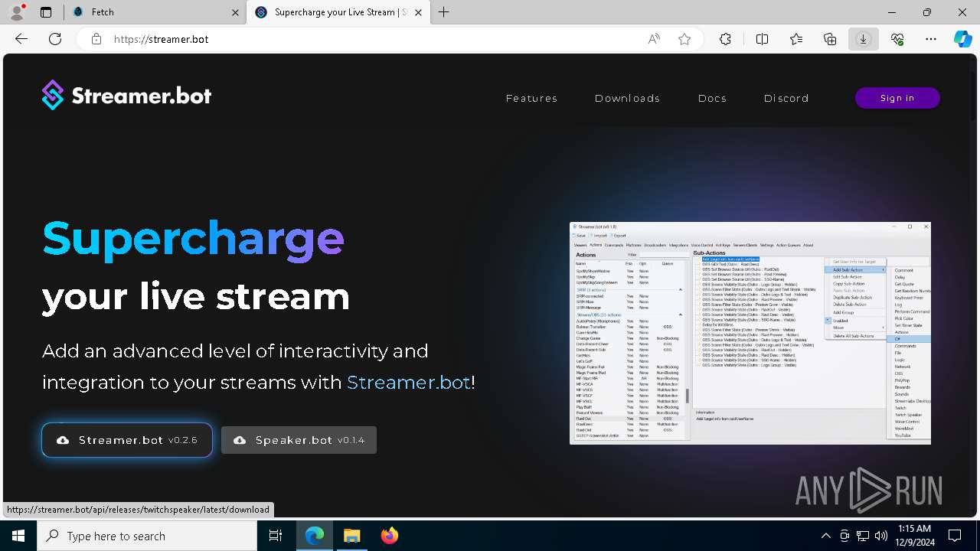Click the Streamer.bot logo
Screen dimensions: 980x551
[x=126, y=96]
